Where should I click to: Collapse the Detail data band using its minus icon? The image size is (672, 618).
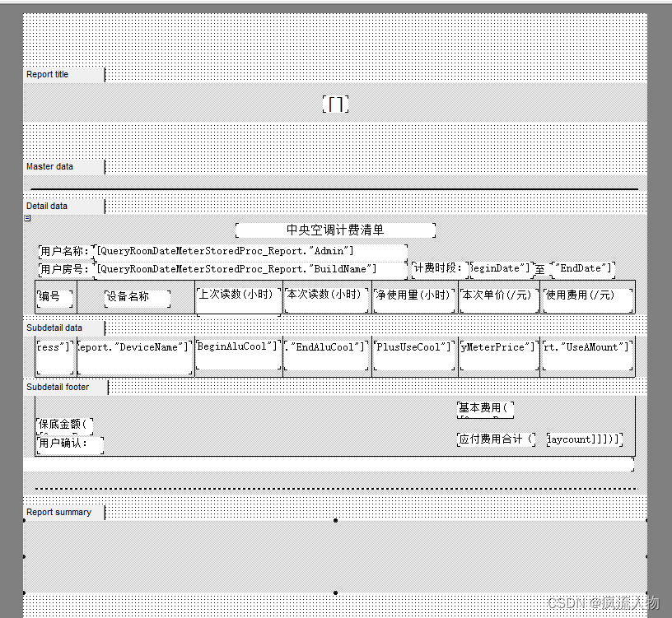27,217
